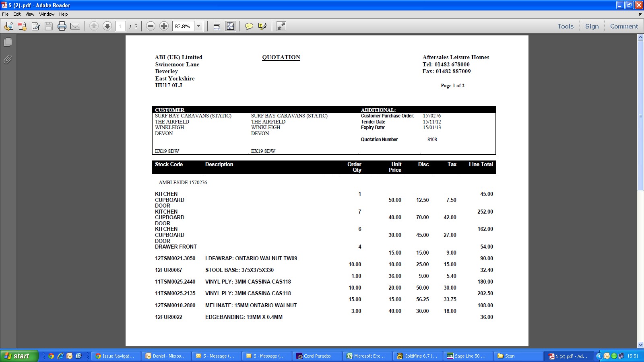This screenshot has height=362, width=644.
Task: Open the Sign pane
Action: click(592, 27)
